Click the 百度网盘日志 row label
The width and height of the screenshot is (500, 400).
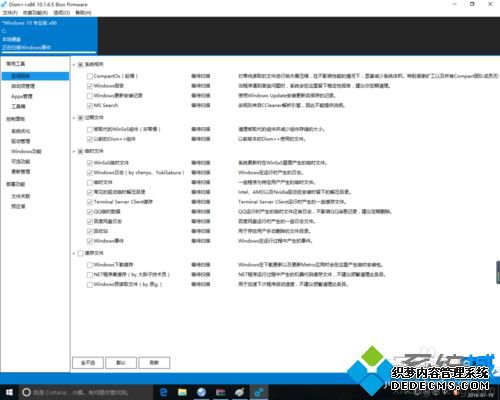pyautogui.click(x=108, y=221)
